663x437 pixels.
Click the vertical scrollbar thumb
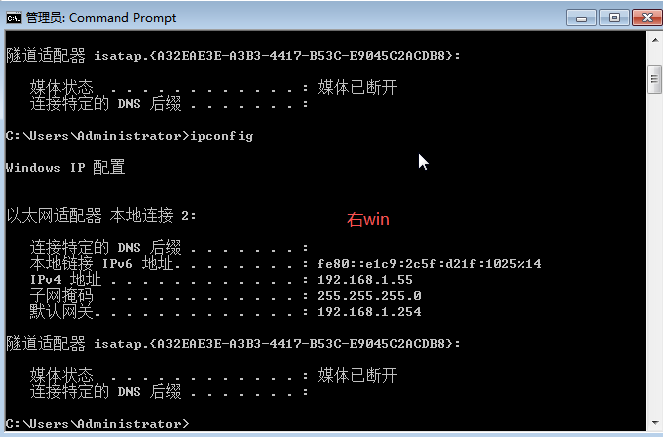[655, 79]
